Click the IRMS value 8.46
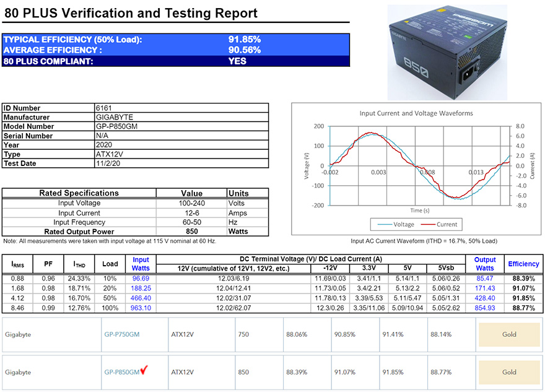This screenshot has width=545, height=392. pyautogui.click(x=17, y=308)
